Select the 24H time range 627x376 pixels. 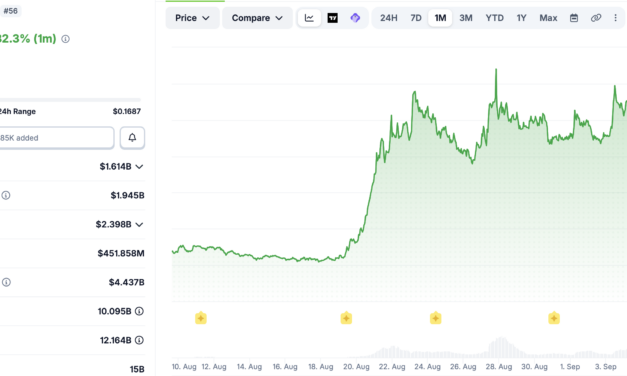[389, 18]
